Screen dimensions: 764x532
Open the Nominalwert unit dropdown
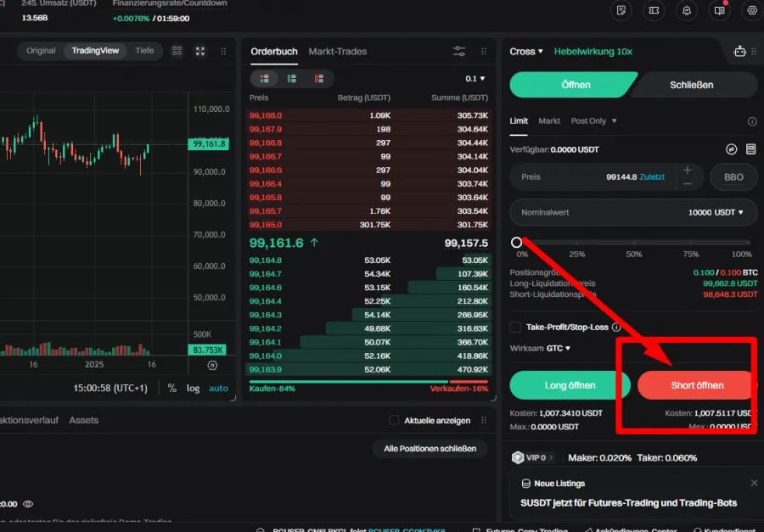743,212
